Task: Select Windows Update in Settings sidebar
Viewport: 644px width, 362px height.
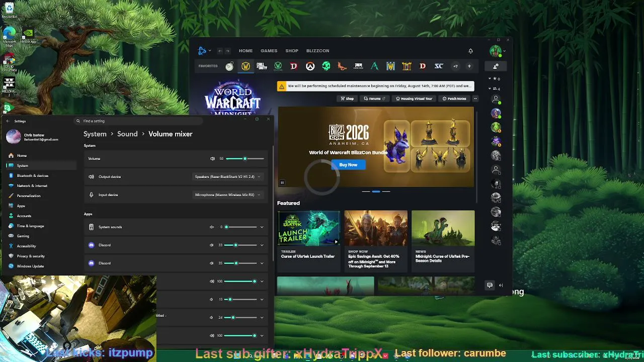Action: click(30, 266)
